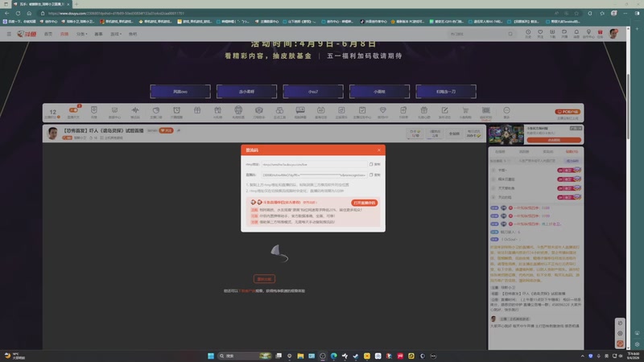Expand the rank list type dropdown
The height and width of the screenshot is (362, 644).
tap(499, 161)
